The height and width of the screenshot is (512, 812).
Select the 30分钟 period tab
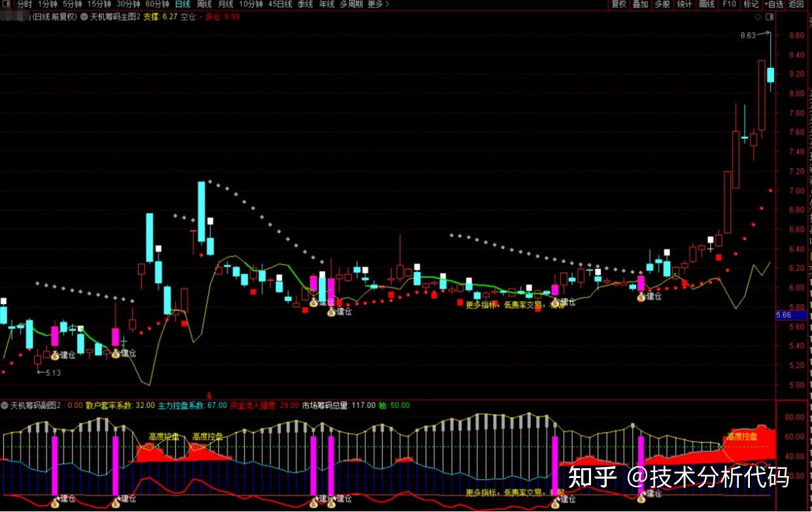(128, 4)
